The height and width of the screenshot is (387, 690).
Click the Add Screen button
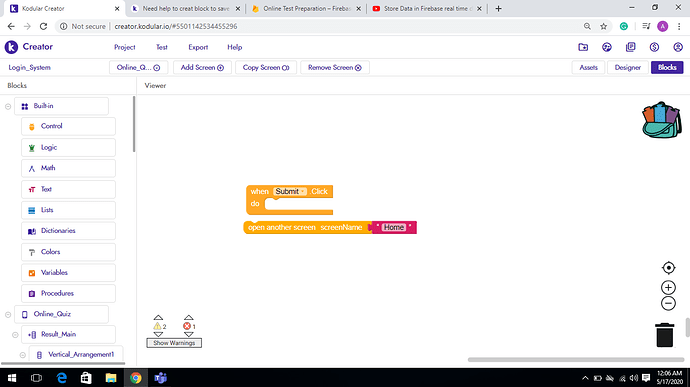[202, 67]
